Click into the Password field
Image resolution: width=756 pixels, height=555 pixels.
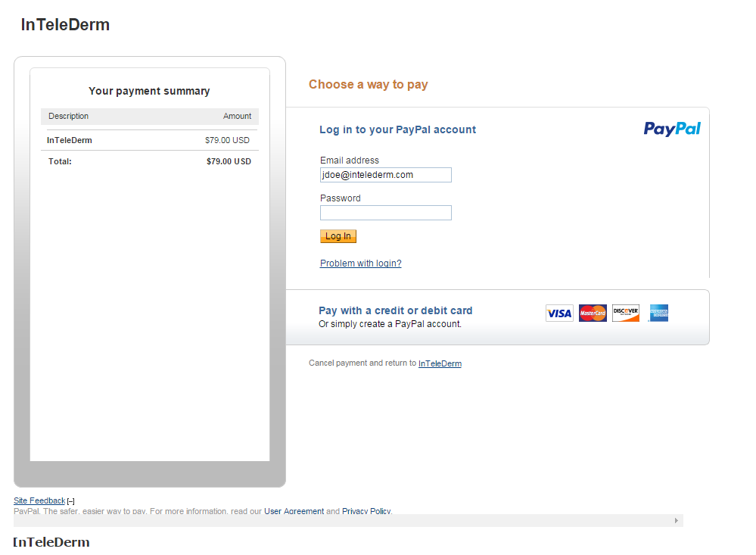pos(385,213)
